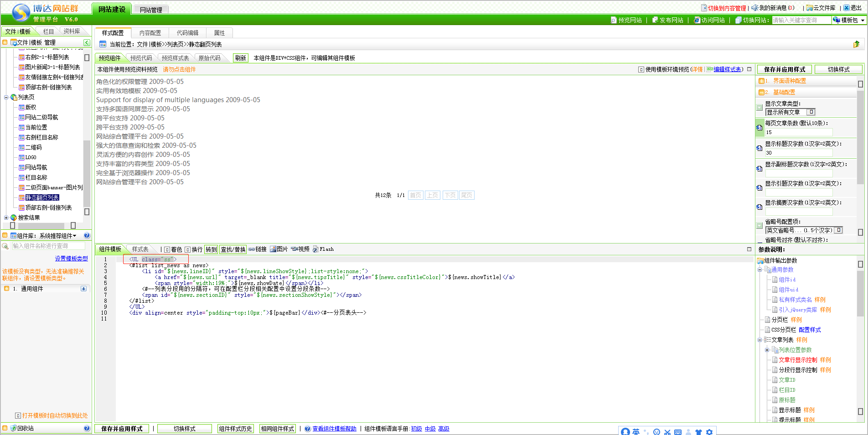Click the 预览网站 magnifier icon
Image resolution: width=868 pixels, height=435 pixels.
(614, 20)
